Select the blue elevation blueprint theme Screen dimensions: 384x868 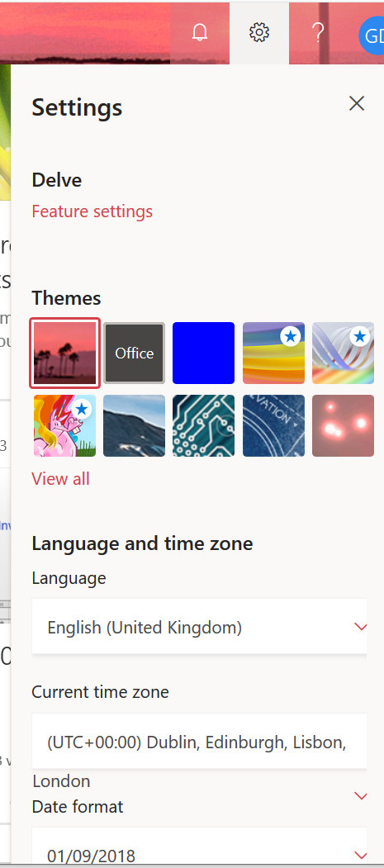point(273,425)
